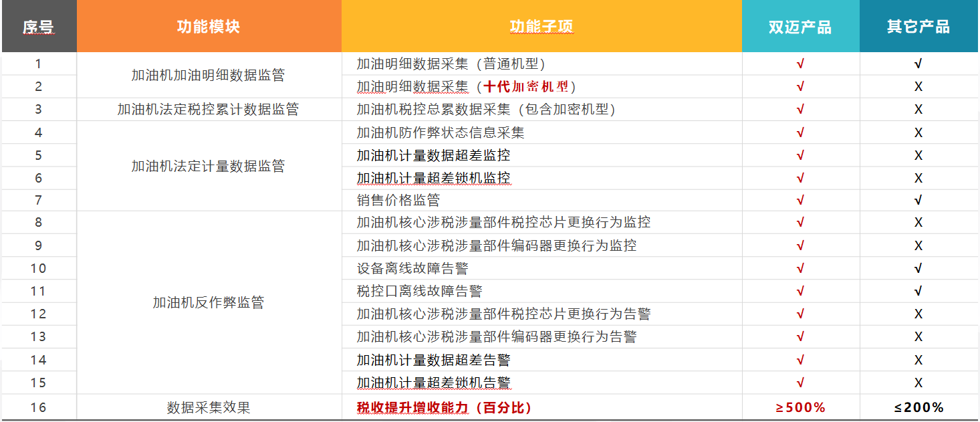Click the 双迈产品 check mark in row 1

(800, 64)
